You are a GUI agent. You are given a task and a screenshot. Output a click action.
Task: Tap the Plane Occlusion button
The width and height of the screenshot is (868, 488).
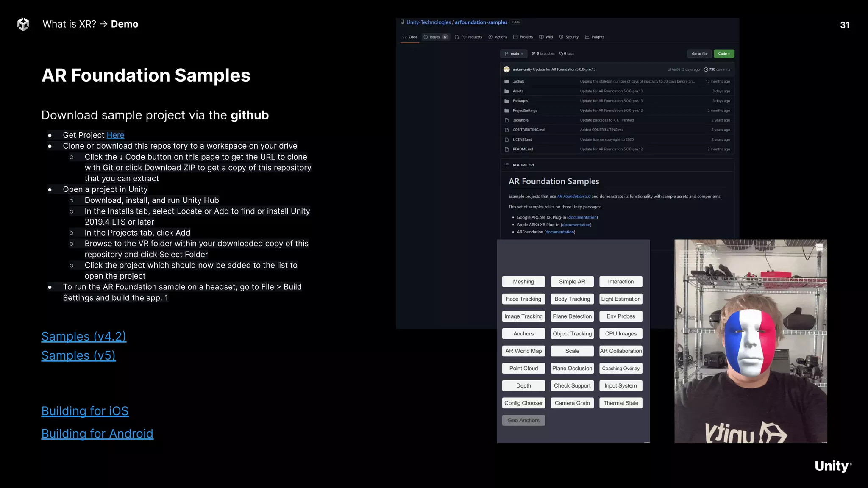pyautogui.click(x=572, y=369)
